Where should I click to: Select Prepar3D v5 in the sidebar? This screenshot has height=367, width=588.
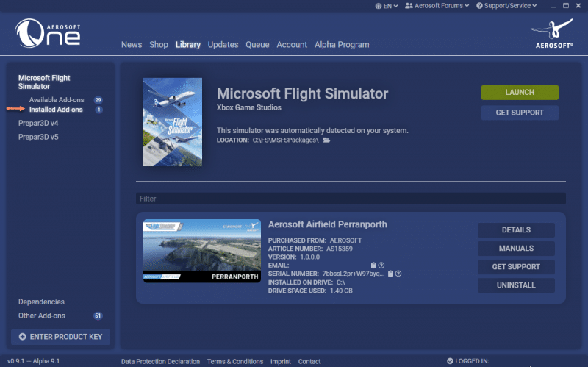click(x=38, y=136)
